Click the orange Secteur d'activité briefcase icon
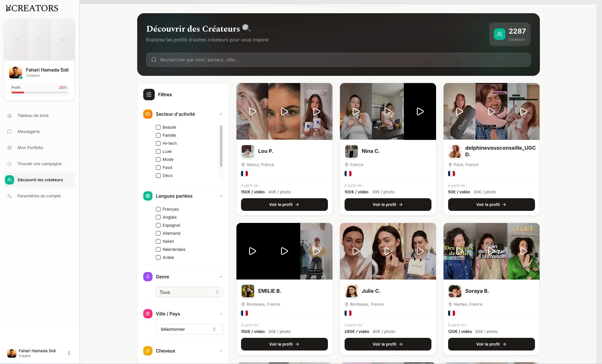This screenshot has height=364, width=602. [x=148, y=114]
